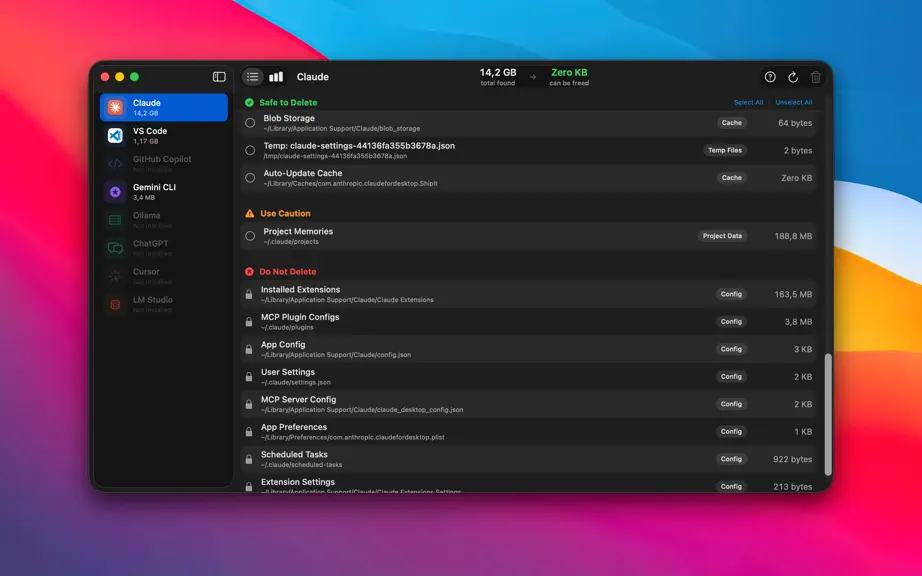This screenshot has height=576, width=922.
Task: Select the Blob Storage radio circle
Action: click(x=250, y=123)
